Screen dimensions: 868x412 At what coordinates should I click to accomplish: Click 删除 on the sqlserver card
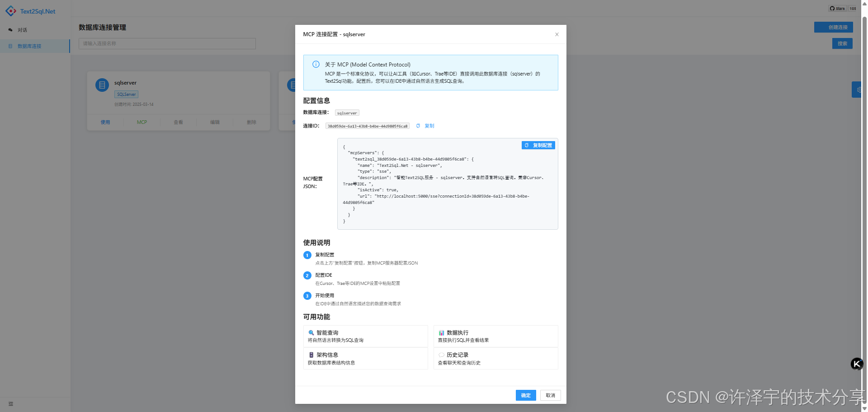pyautogui.click(x=252, y=122)
